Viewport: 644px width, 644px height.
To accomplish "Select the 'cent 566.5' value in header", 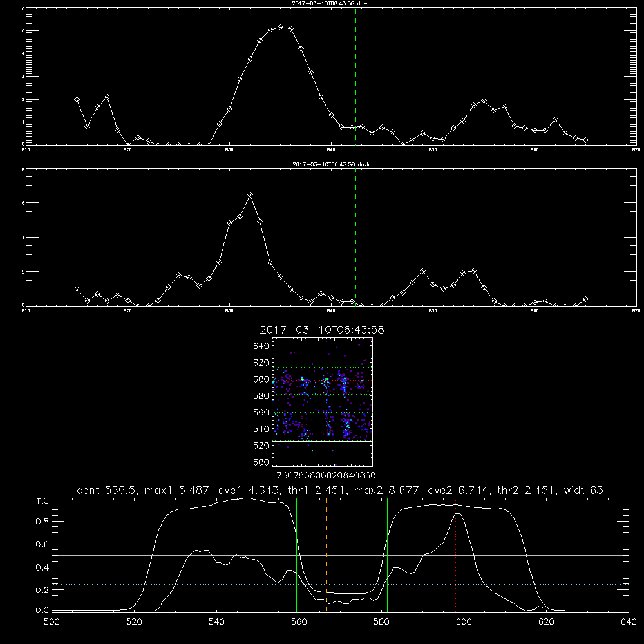I will click(107, 490).
